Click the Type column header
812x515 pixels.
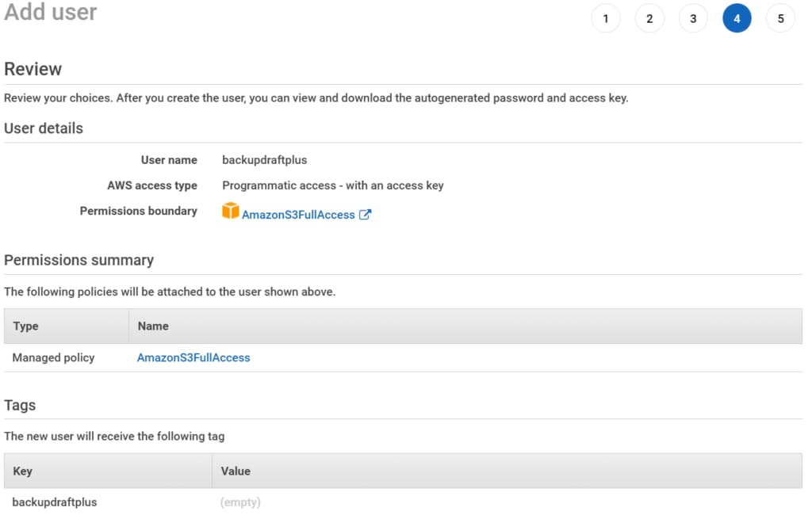[67, 326]
